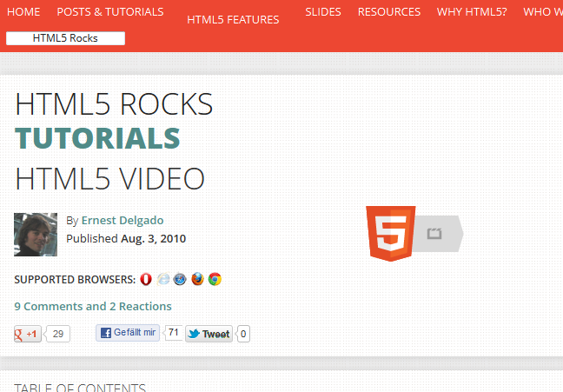The image size is (563, 392).
Task: Open the Why HTML5? navigation item
Action: pos(472,12)
